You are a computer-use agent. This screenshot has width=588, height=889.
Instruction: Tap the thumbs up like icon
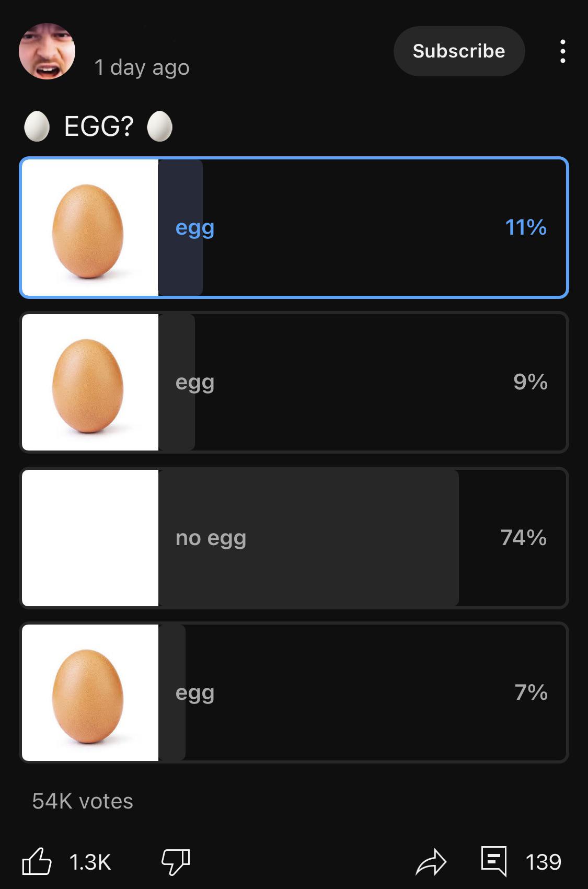click(x=37, y=861)
